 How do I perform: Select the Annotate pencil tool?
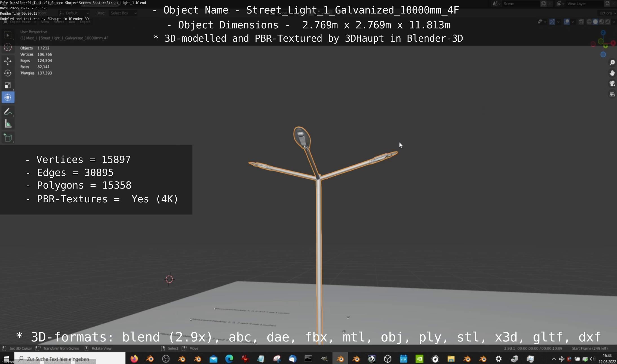(x=8, y=111)
